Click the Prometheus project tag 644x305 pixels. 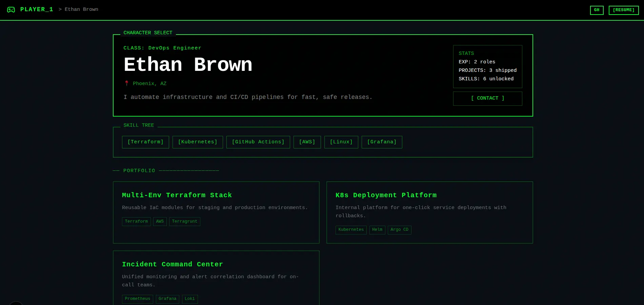coord(137,299)
